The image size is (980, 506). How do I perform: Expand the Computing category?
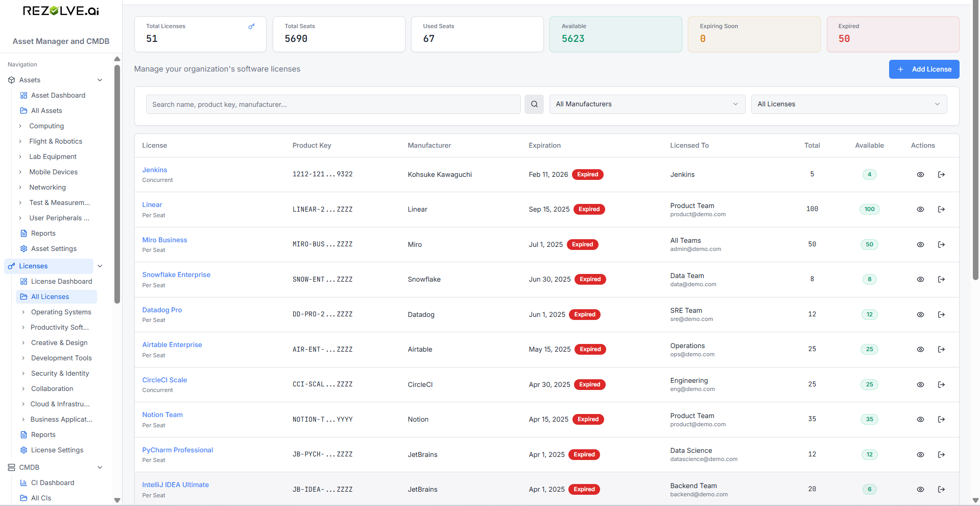[x=20, y=126]
